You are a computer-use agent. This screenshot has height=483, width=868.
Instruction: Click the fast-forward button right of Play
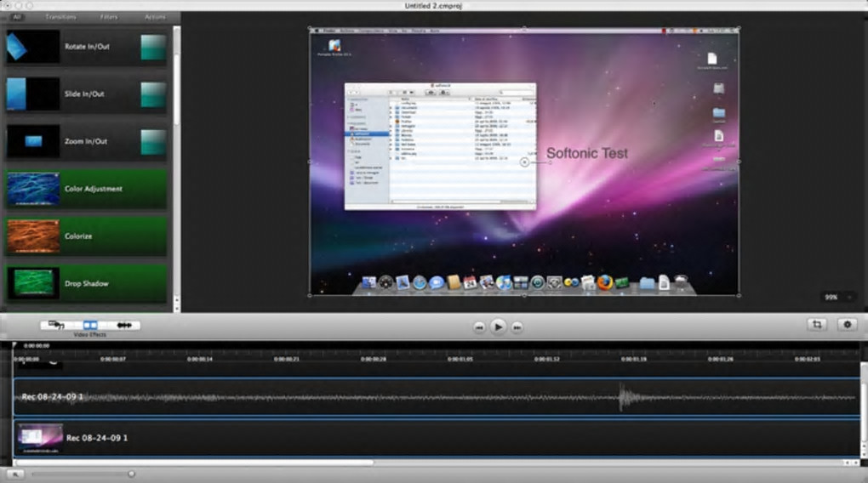coord(517,327)
